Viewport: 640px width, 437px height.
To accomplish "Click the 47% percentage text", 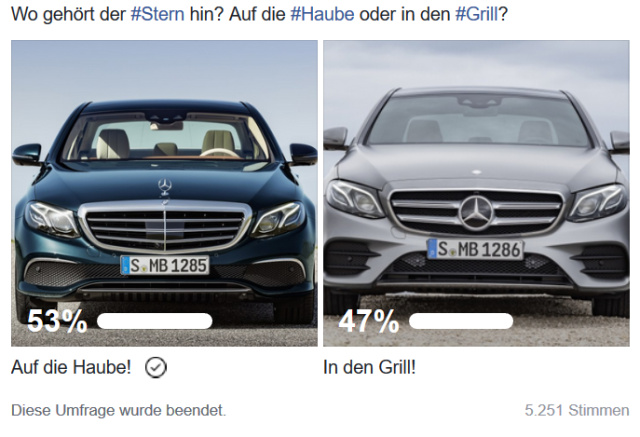I will [369, 321].
